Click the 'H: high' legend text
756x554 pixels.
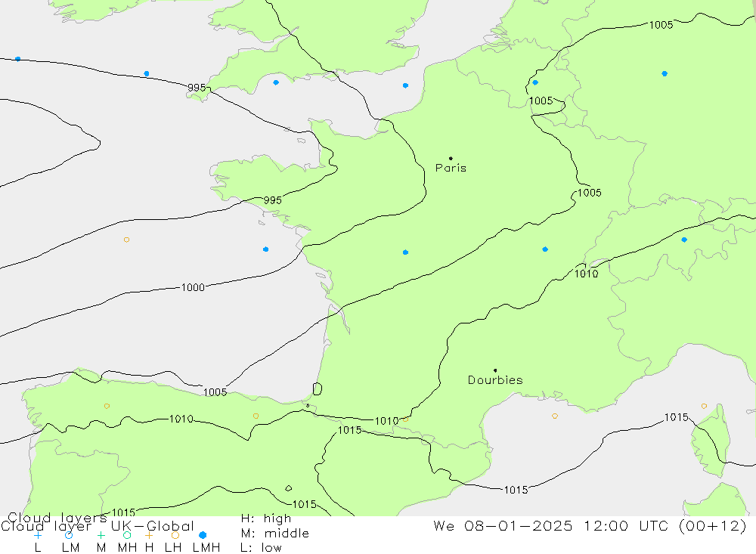[266, 518]
